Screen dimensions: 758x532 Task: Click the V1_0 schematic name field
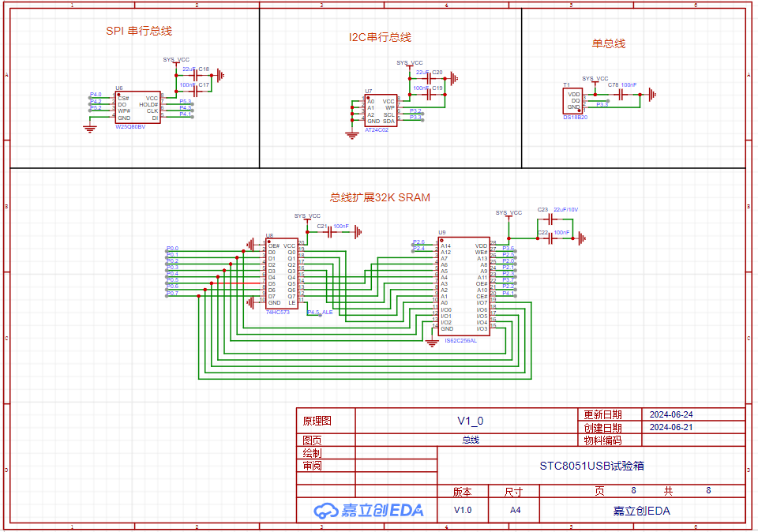471,421
